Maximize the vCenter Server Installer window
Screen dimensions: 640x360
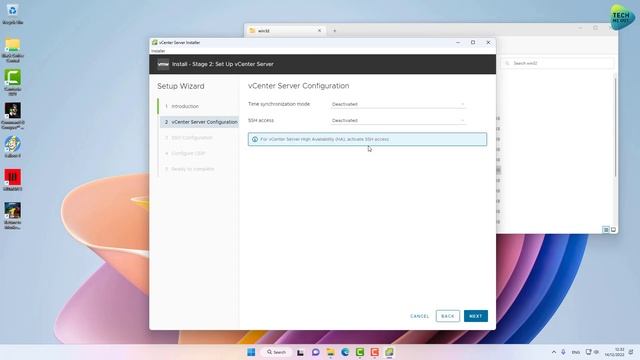click(473, 42)
